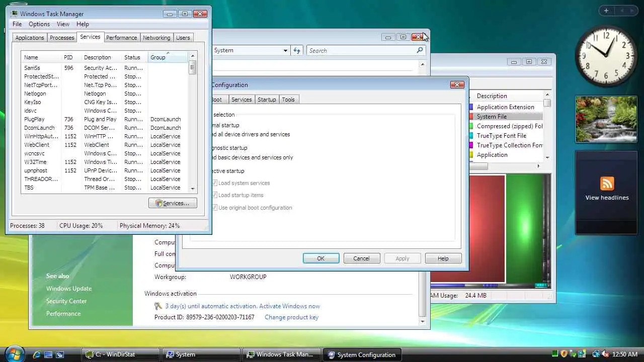Click the network icon in system tray
The image size is (644, 362).
[x=596, y=354]
